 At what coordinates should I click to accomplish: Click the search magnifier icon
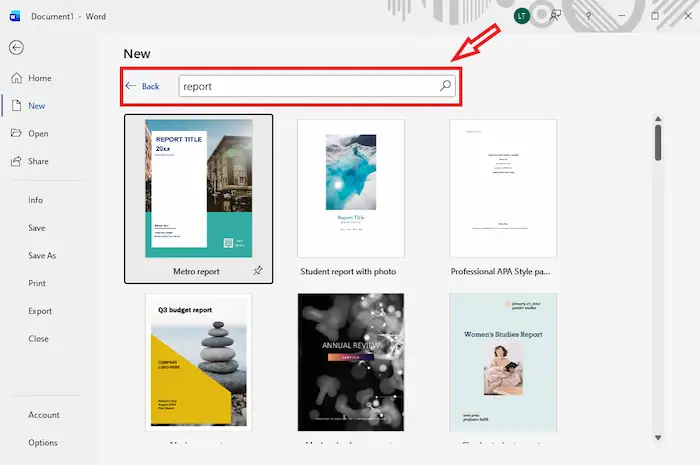point(445,86)
